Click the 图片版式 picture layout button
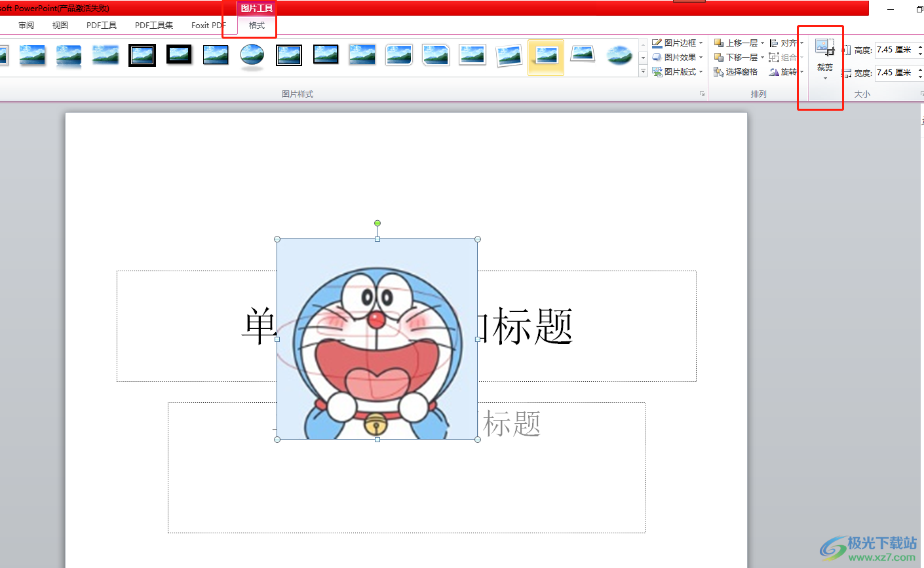 pyautogui.click(x=674, y=72)
